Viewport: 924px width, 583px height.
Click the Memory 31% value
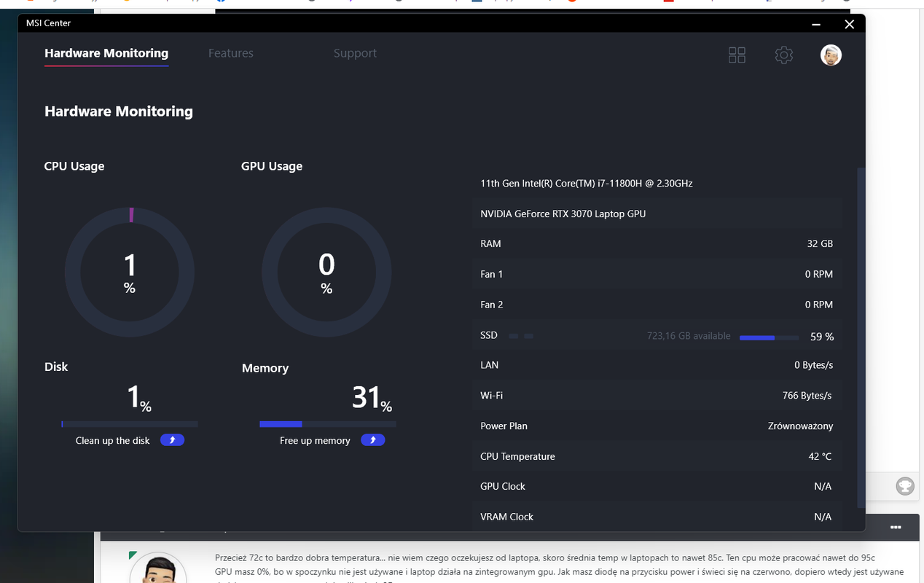tap(372, 398)
